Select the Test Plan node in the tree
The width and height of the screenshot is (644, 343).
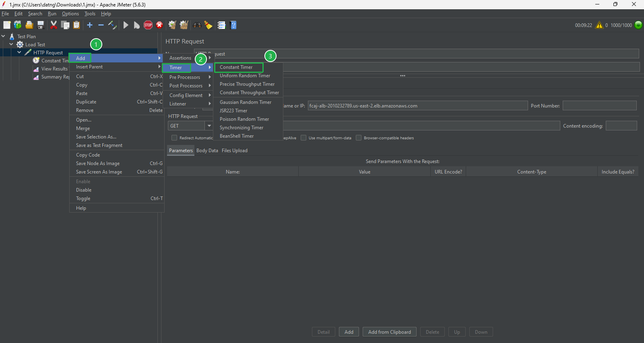[26, 37]
